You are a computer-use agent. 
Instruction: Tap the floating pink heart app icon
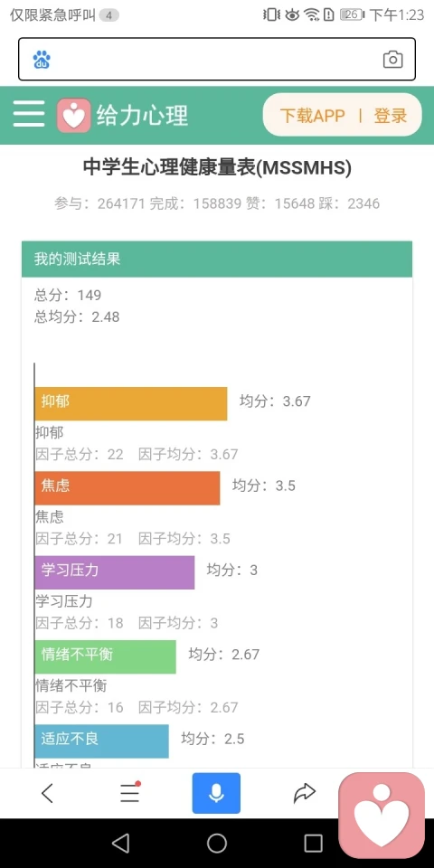pyautogui.click(x=382, y=815)
